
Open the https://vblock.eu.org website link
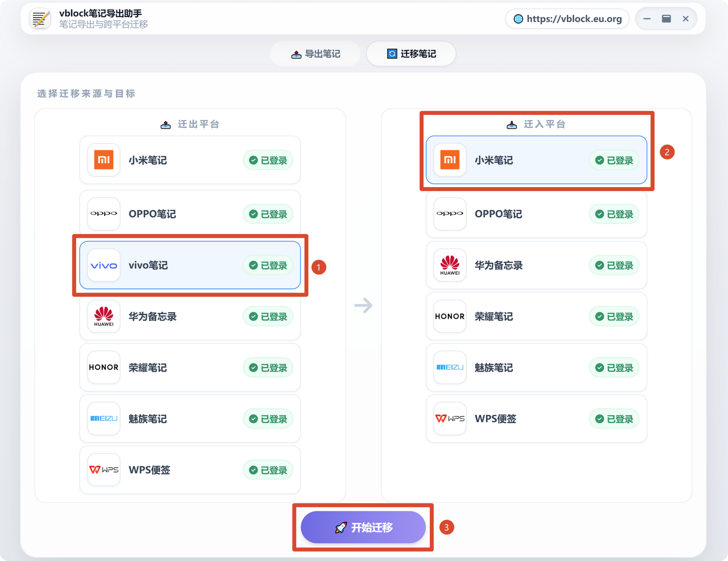pyautogui.click(x=567, y=19)
